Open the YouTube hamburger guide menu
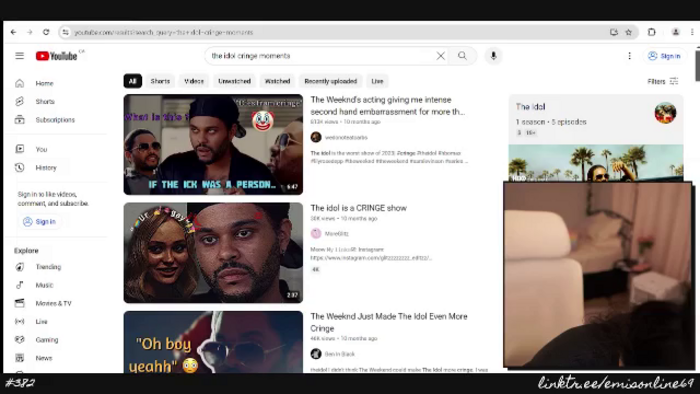Screen dimensions: 700x394 [x=19, y=56]
